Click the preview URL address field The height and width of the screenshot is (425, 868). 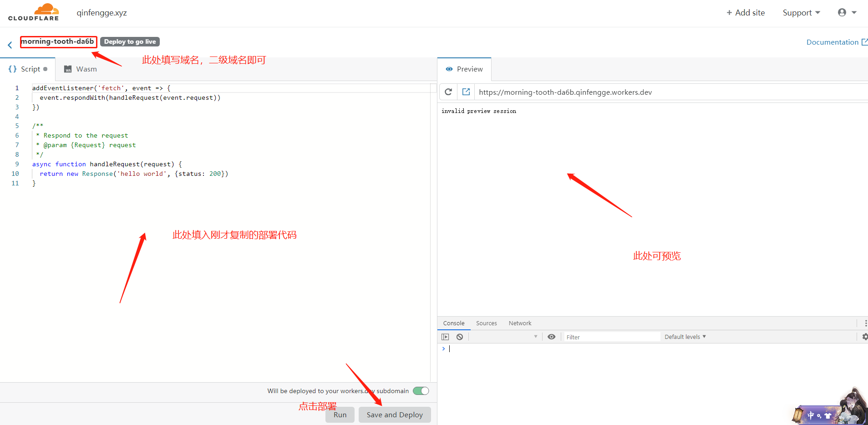671,92
